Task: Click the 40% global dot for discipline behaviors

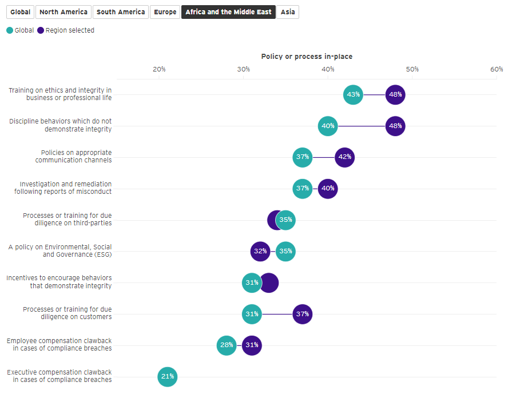Action: pos(328,126)
